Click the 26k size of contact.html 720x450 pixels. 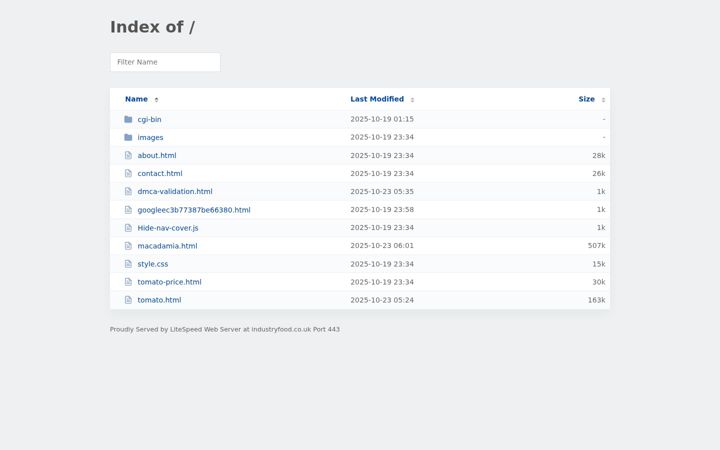(x=598, y=173)
